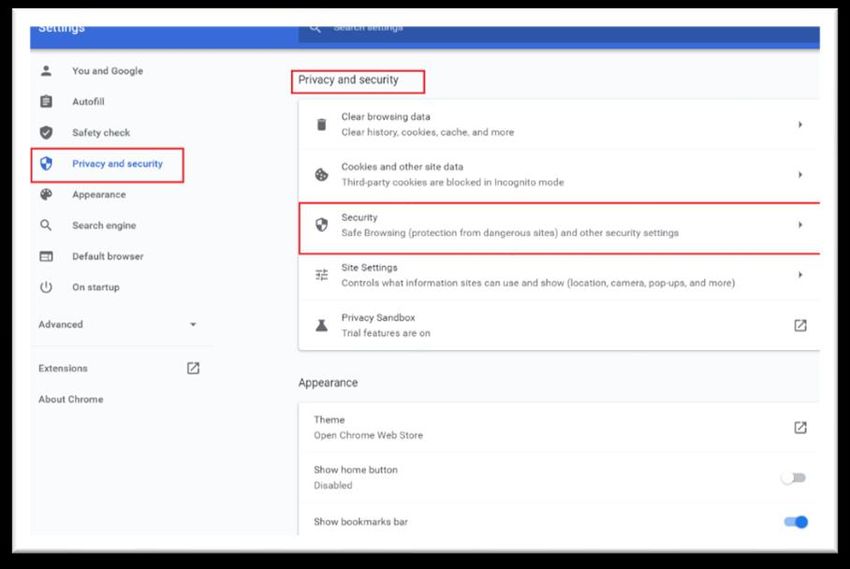This screenshot has width=850, height=569.
Task: Select On startup in the sidebar
Action: click(96, 287)
